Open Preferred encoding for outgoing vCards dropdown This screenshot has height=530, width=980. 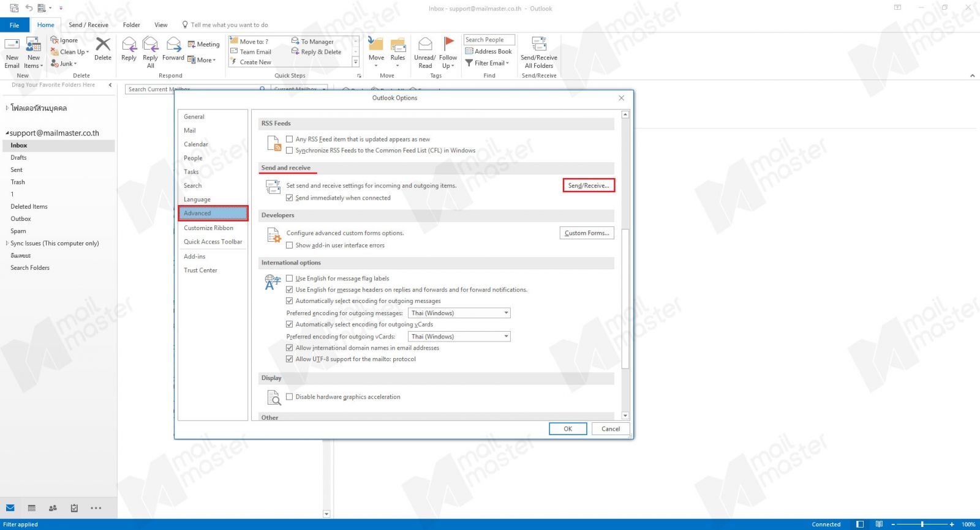tap(459, 337)
